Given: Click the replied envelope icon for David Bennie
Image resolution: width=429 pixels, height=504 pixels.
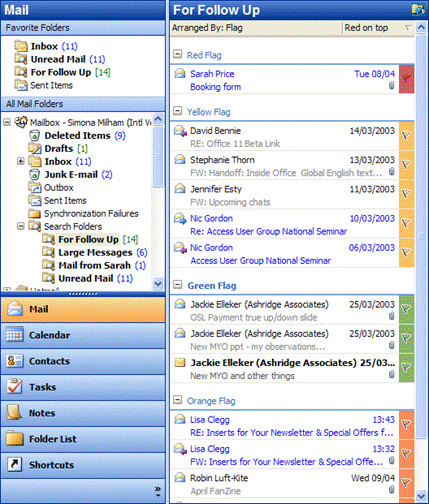Looking at the screenshot, I should point(180,131).
